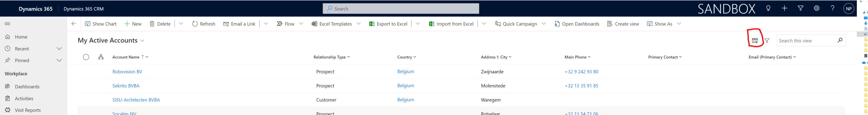Click Export to Excel button
Screen dimensions: 868x115
[388, 24]
